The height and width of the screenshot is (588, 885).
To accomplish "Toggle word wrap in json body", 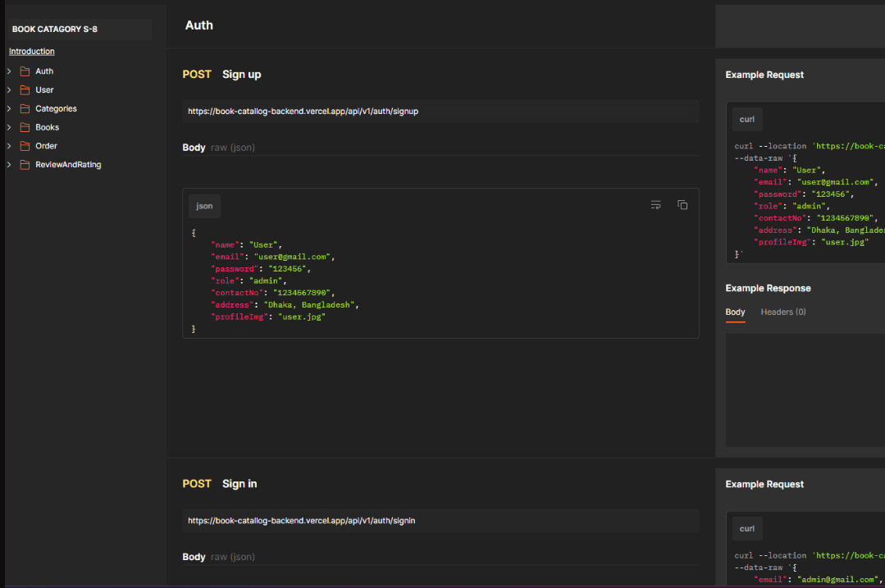I will [656, 205].
